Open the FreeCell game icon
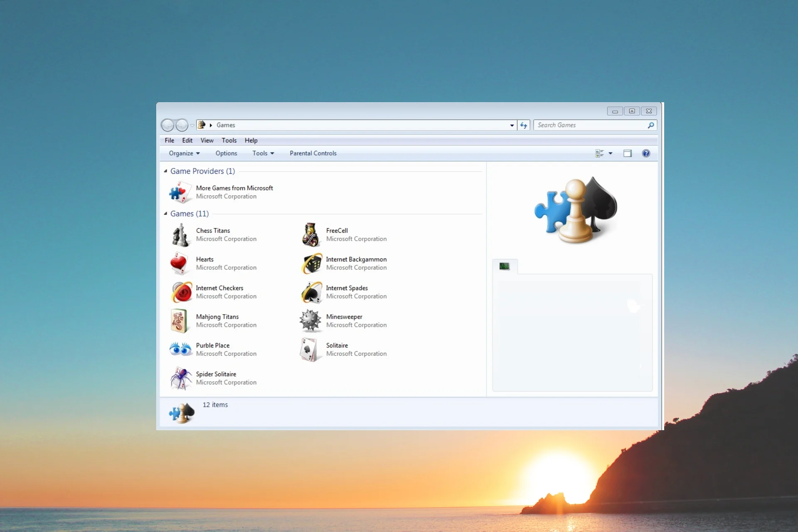The image size is (798, 532). pyautogui.click(x=311, y=235)
